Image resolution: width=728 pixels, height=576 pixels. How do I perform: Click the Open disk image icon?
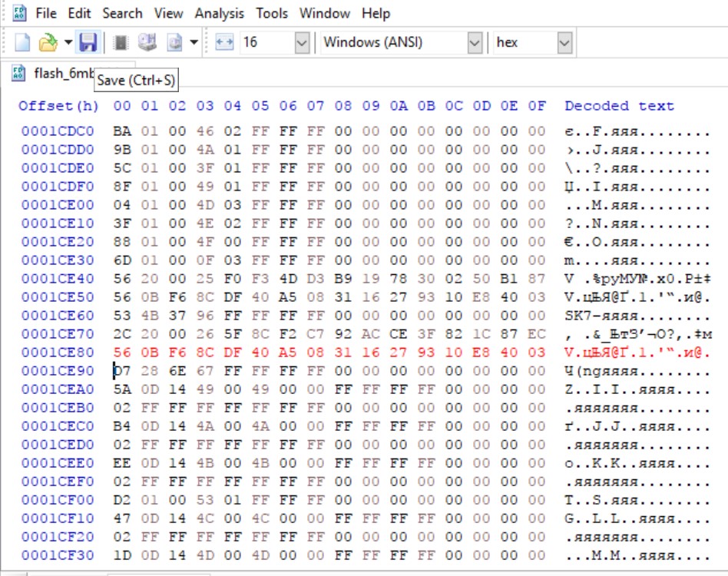pyautogui.click(x=174, y=42)
